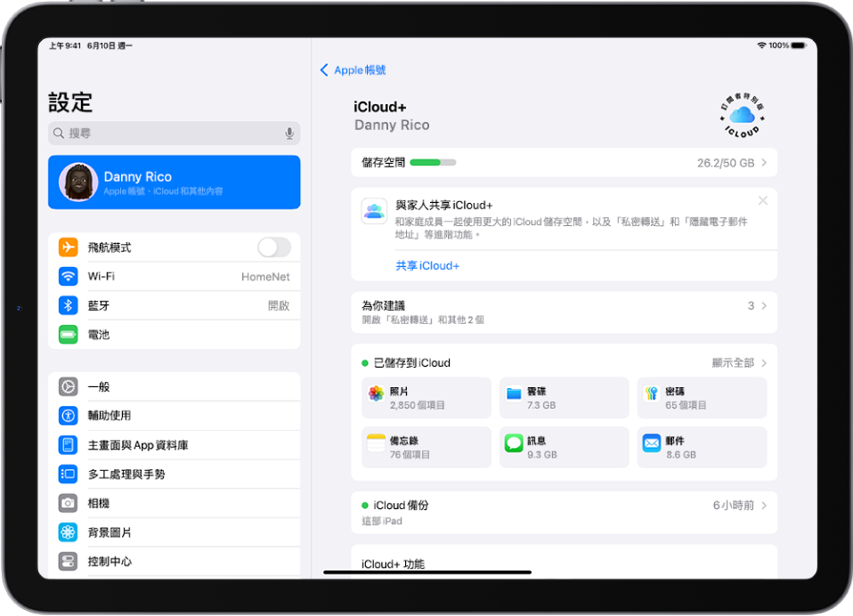Screen dimensions: 853x616
Task: Open the 郵件 8.6 GB tile
Action: 702,448
